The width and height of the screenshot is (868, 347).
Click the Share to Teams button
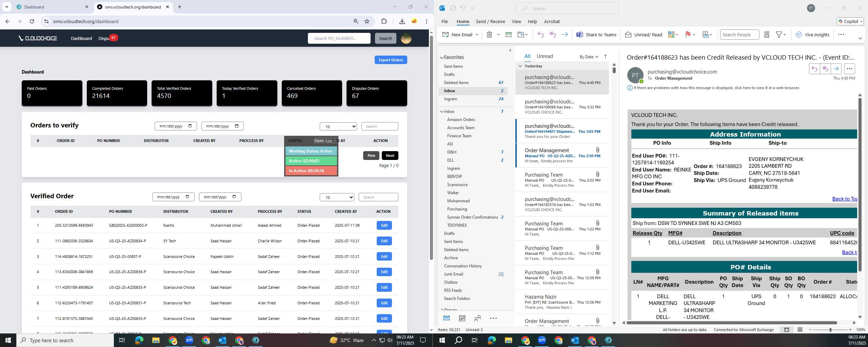click(x=596, y=35)
